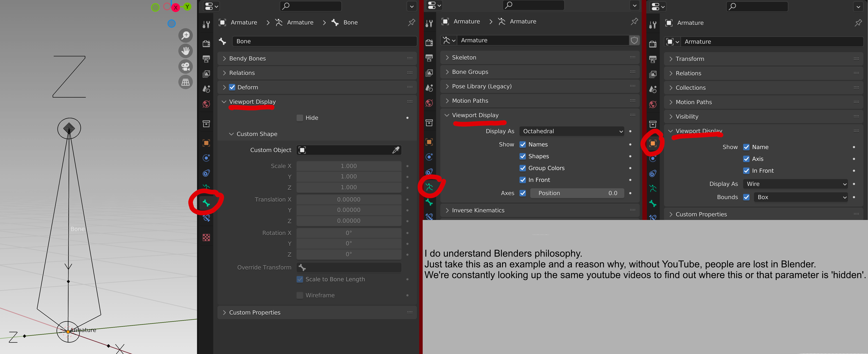Open Render properties icon in left panel

[206, 43]
